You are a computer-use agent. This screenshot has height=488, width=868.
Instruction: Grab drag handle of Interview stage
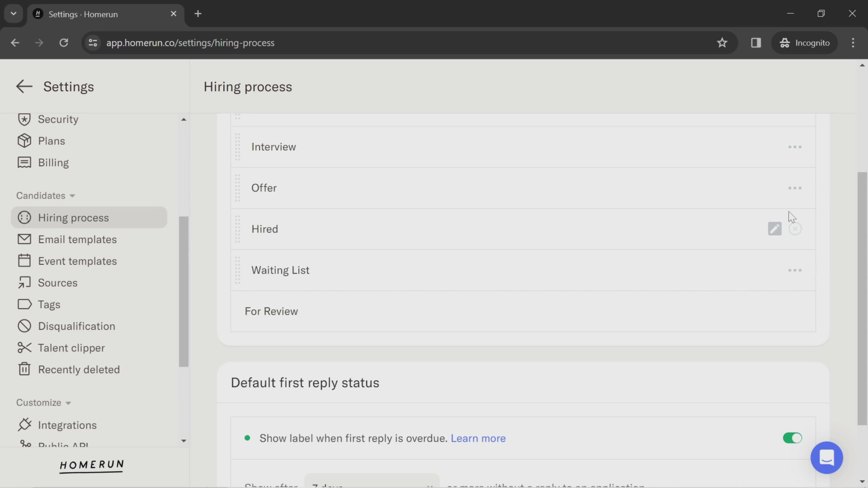(238, 147)
